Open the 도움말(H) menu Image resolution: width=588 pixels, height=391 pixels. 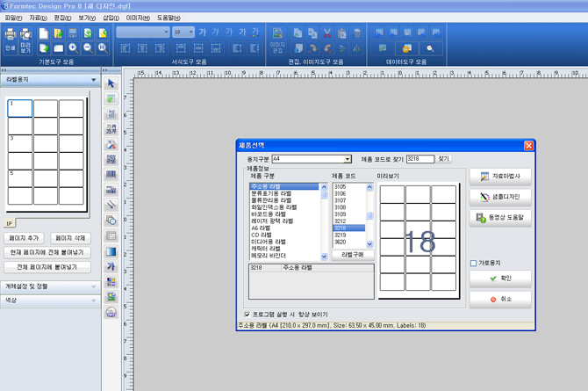click(169, 18)
